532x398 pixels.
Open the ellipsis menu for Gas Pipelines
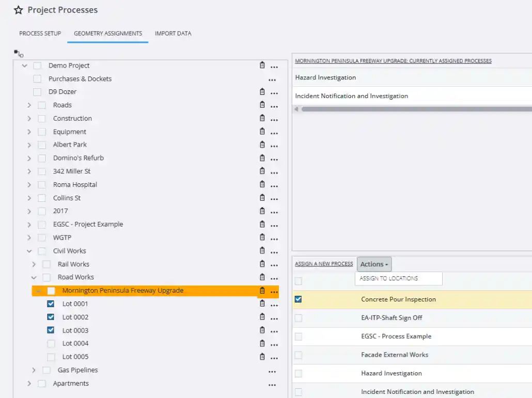(273, 370)
